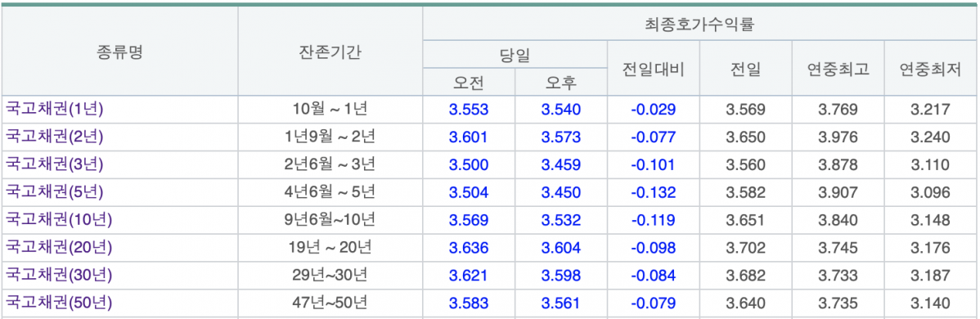Open the 국고채권(5년) link

[54, 192]
